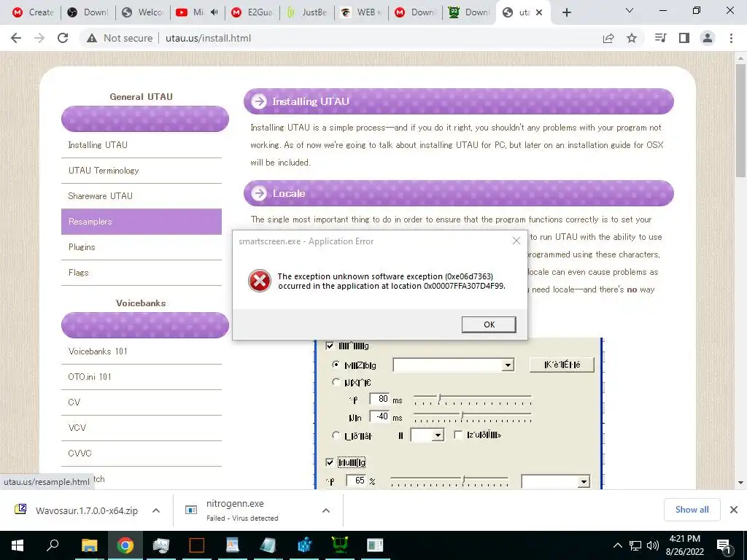Image resolution: width=747 pixels, height=560 pixels.
Task: Toggle the browser side panel icon
Action: pos(684,38)
